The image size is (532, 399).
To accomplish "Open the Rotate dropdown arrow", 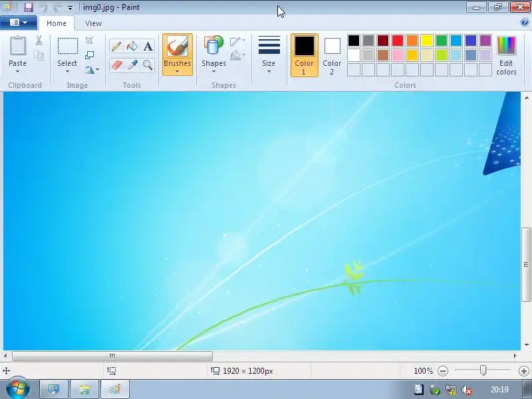I will (x=97, y=70).
